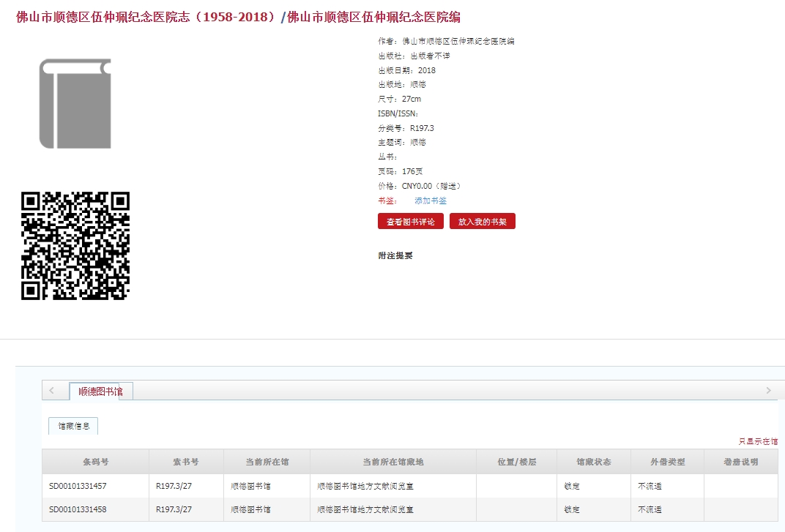
Task: Click the 当前所在馆 column header
Action: click(267, 462)
